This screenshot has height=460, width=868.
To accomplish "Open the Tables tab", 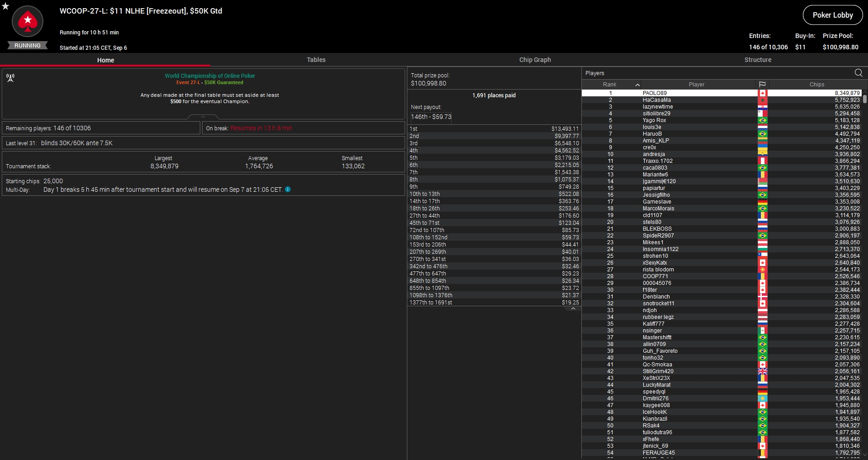I will click(x=316, y=60).
